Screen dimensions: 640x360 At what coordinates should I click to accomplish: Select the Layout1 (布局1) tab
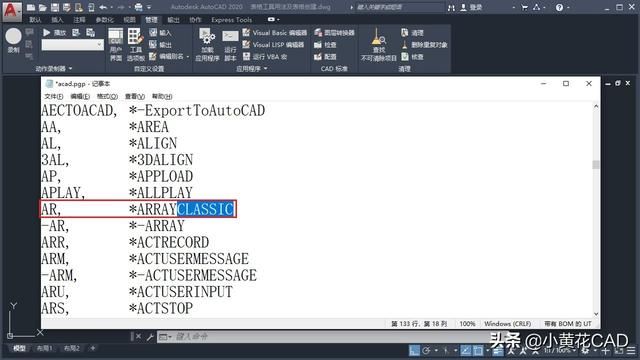pos(44,348)
